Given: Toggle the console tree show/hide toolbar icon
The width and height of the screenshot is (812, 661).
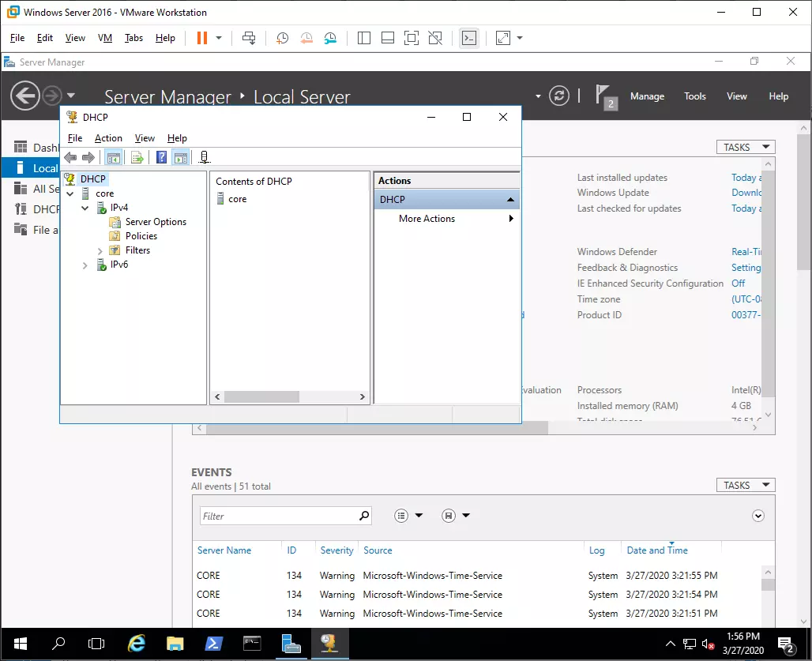Looking at the screenshot, I should [x=114, y=157].
